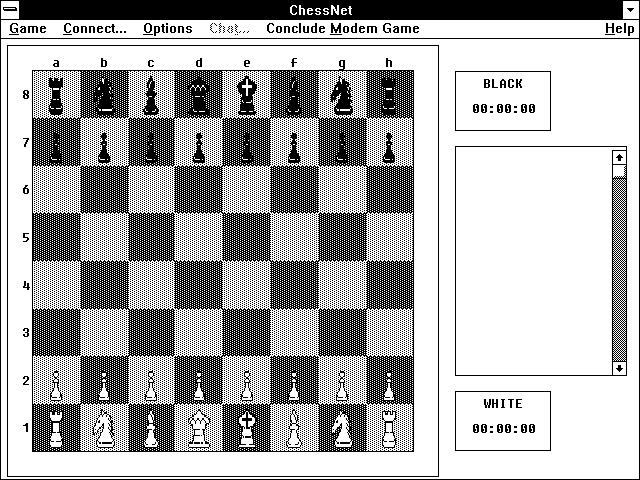Click the move list scrollbar thumb
This screenshot has width=640, height=480.
619,171
